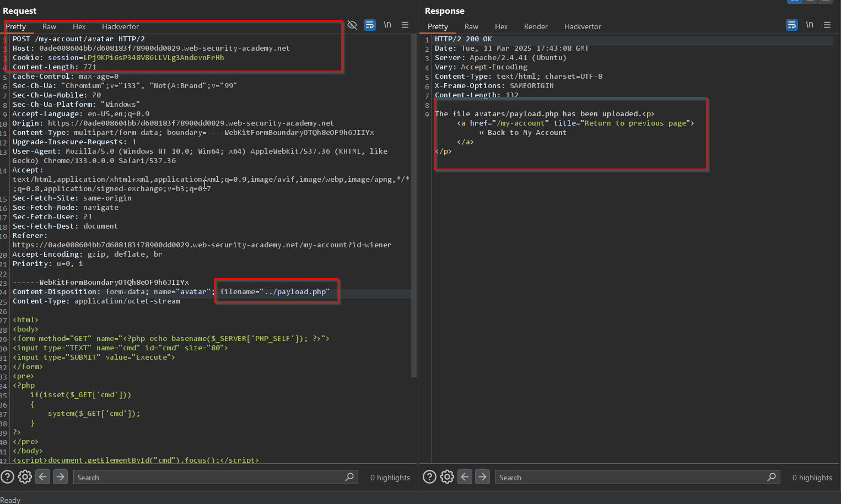Open Response pane hamburger menu
Viewport: 841px width, 504px height.
(827, 25)
